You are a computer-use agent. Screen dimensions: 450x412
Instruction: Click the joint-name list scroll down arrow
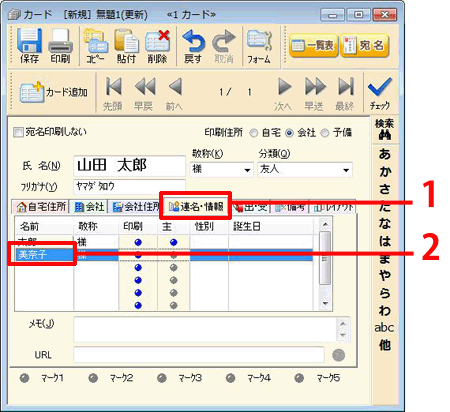pos(325,304)
